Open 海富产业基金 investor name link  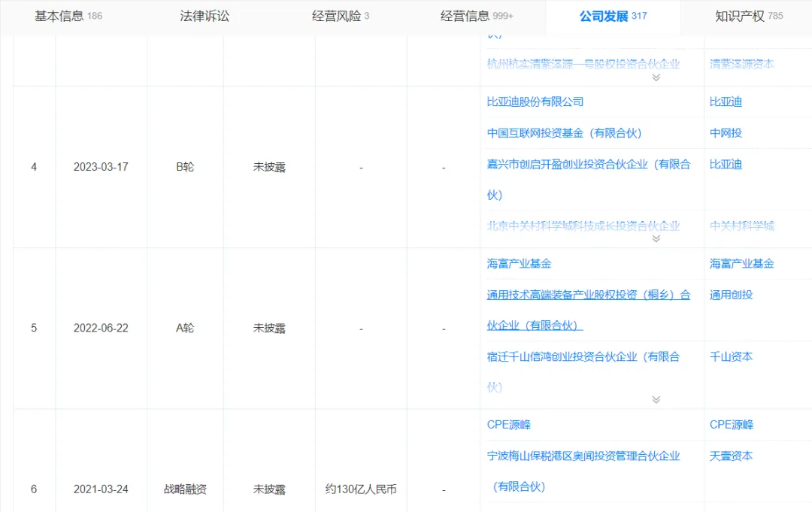click(x=519, y=263)
